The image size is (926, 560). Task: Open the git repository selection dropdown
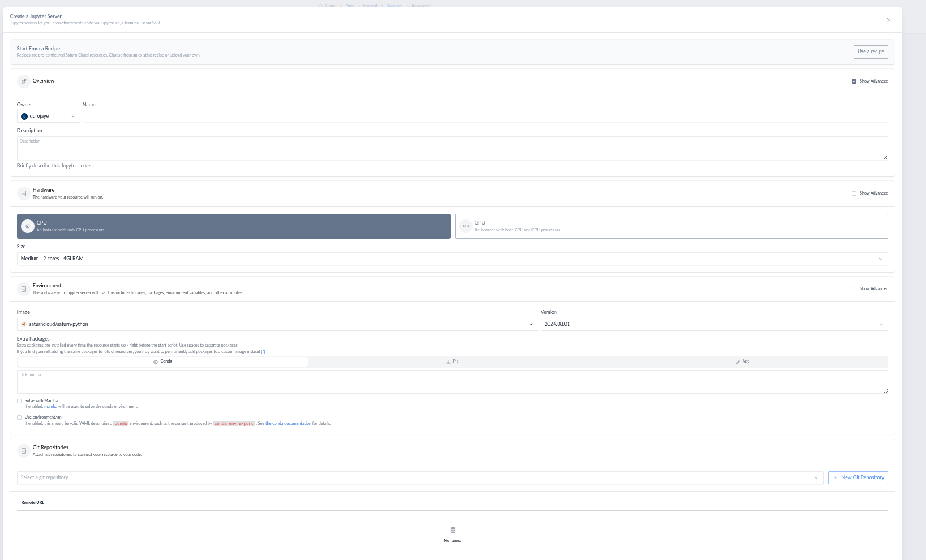tap(419, 477)
